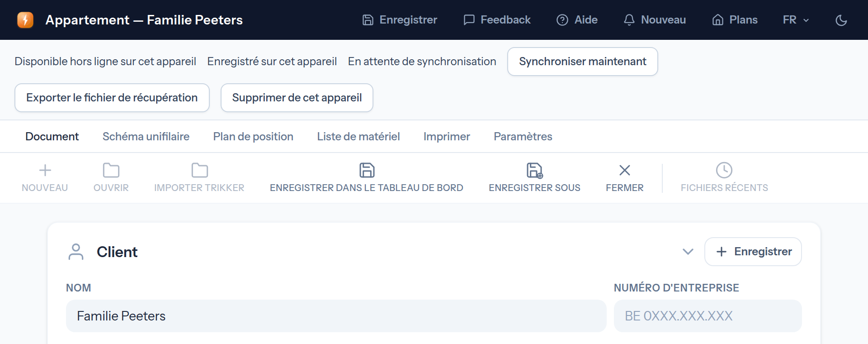Click the Client person icon
Screen dimensions: 868x344
click(76, 252)
